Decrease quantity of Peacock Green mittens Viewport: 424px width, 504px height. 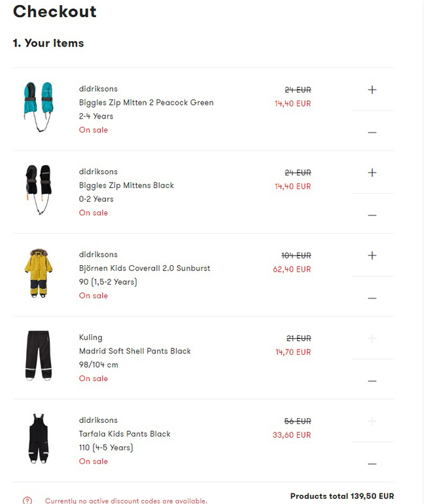pos(372,132)
